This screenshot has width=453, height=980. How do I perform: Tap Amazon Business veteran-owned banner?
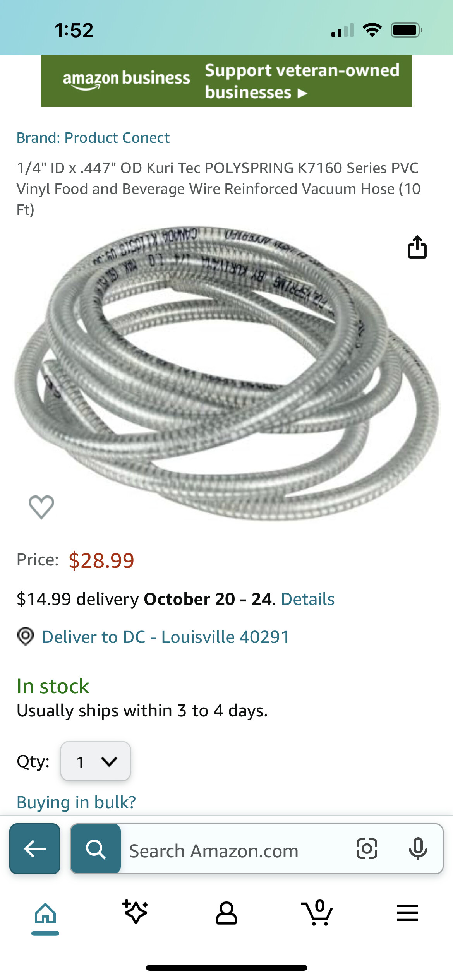point(226,81)
